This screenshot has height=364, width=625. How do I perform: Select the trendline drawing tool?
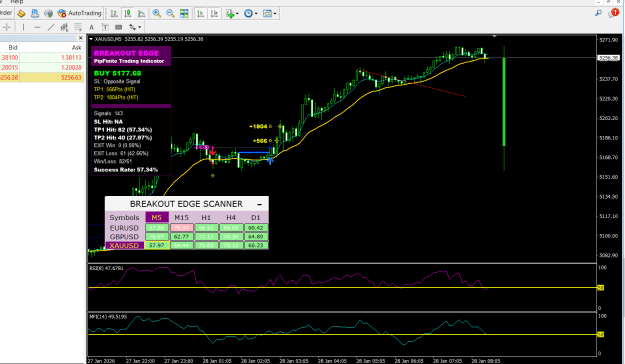pos(51,27)
